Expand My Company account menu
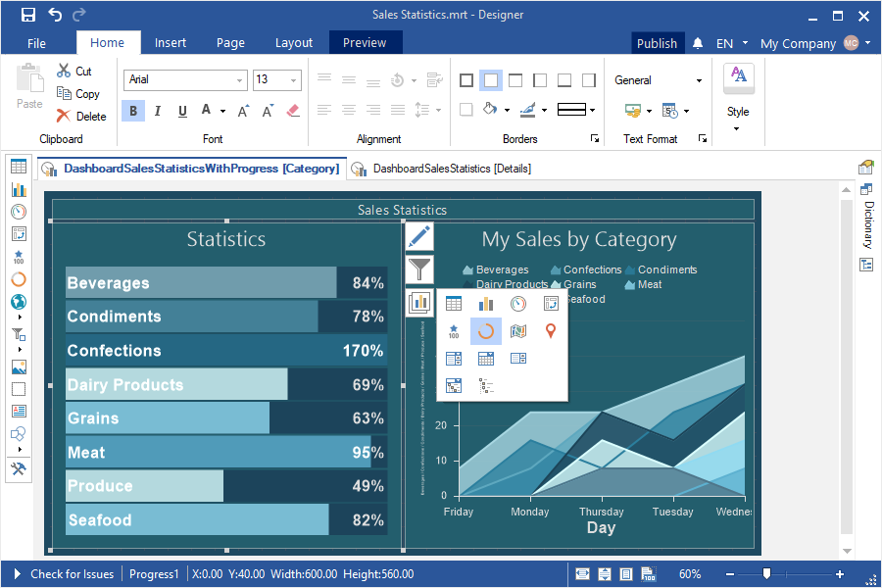Viewport: 882px width, 588px height. 867,43
